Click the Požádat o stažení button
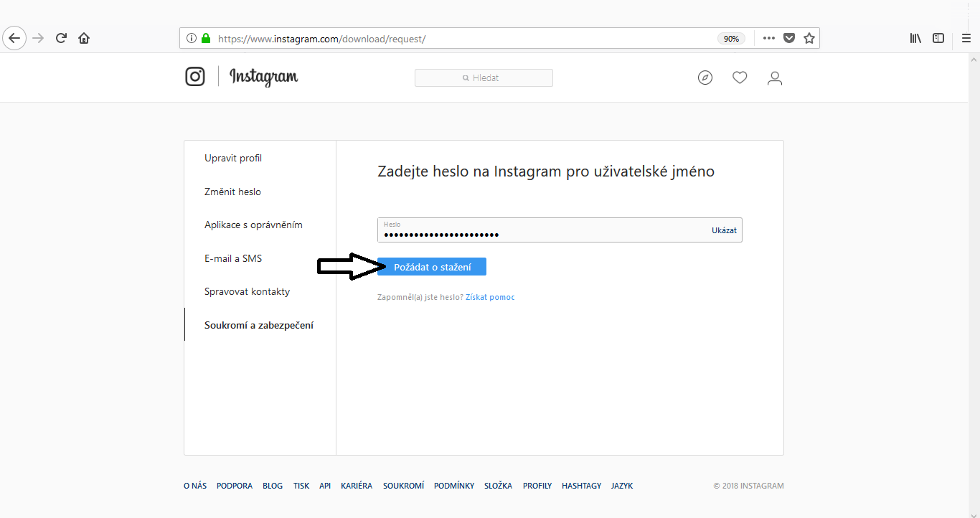 click(432, 267)
